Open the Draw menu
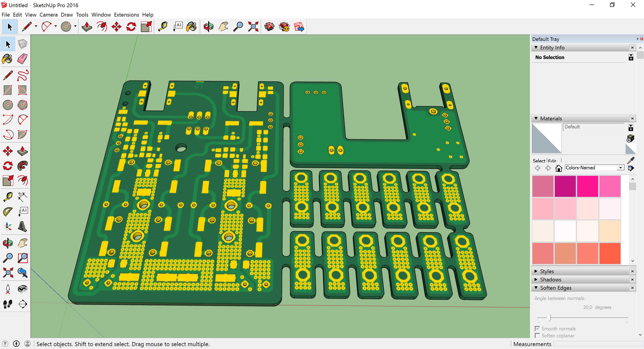The image size is (644, 349). [x=67, y=15]
